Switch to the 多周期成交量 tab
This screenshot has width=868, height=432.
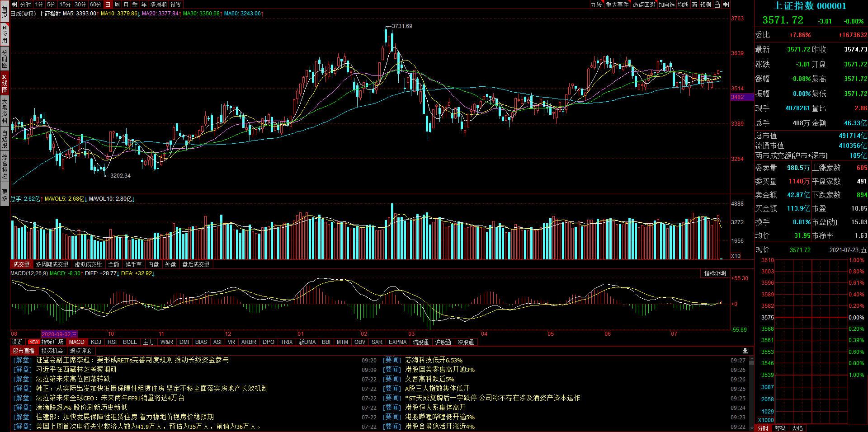[52, 264]
